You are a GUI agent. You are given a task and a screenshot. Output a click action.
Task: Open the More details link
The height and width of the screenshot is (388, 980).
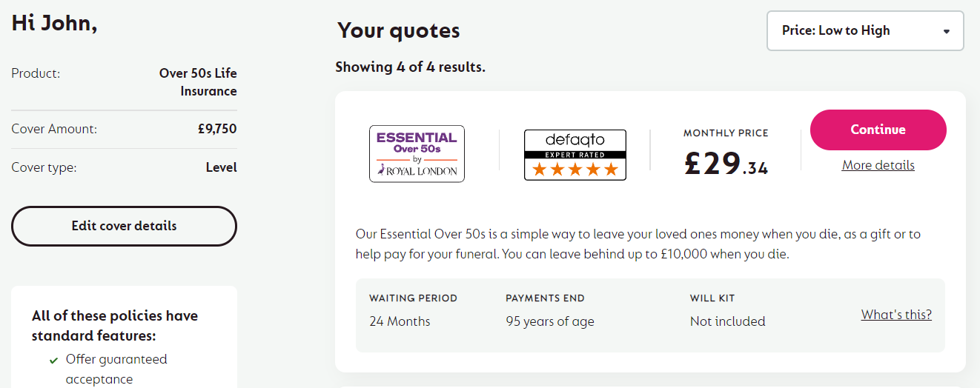(878, 165)
